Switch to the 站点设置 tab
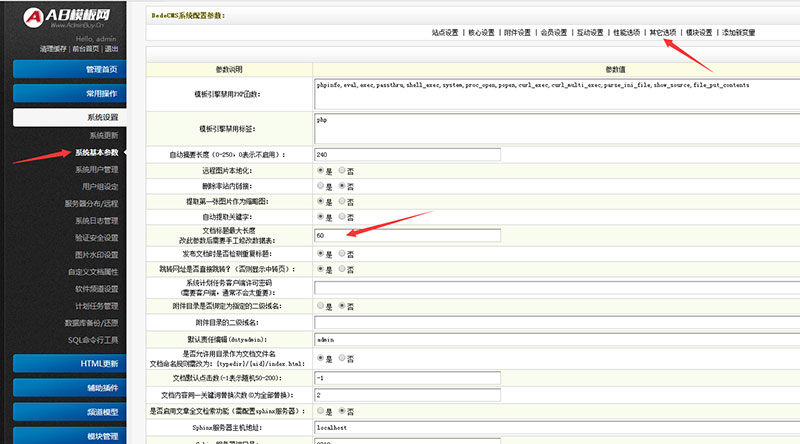800x444 pixels. (445, 33)
